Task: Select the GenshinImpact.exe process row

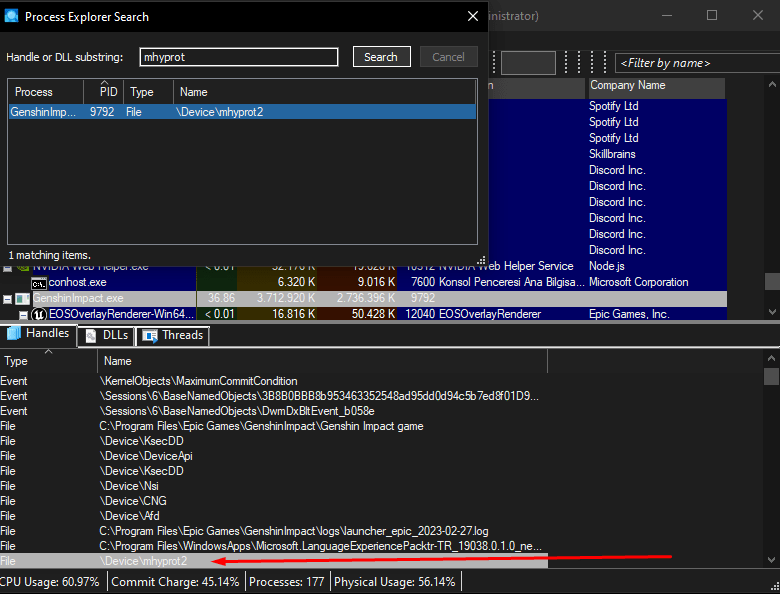Action: click(x=363, y=298)
